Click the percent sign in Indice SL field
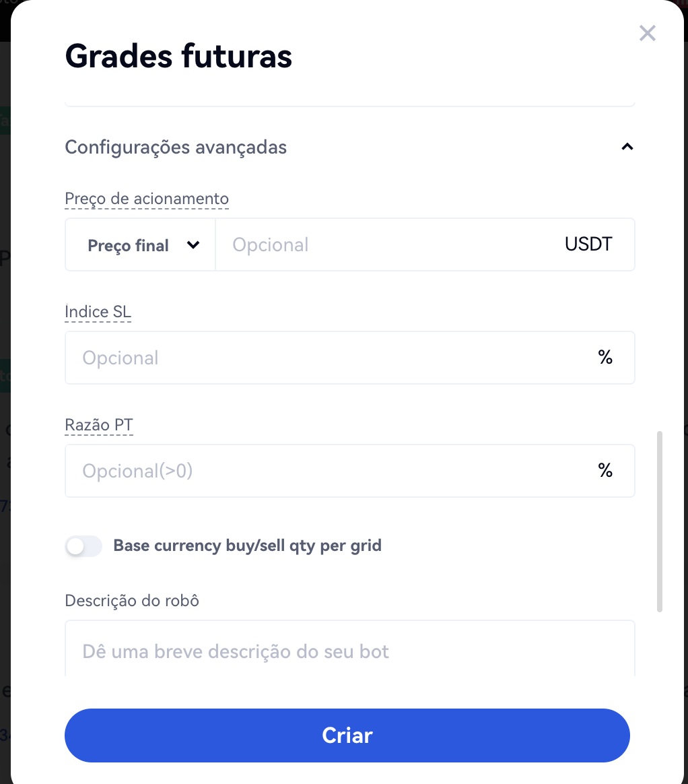Screen dimensions: 688x784 tap(605, 358)
